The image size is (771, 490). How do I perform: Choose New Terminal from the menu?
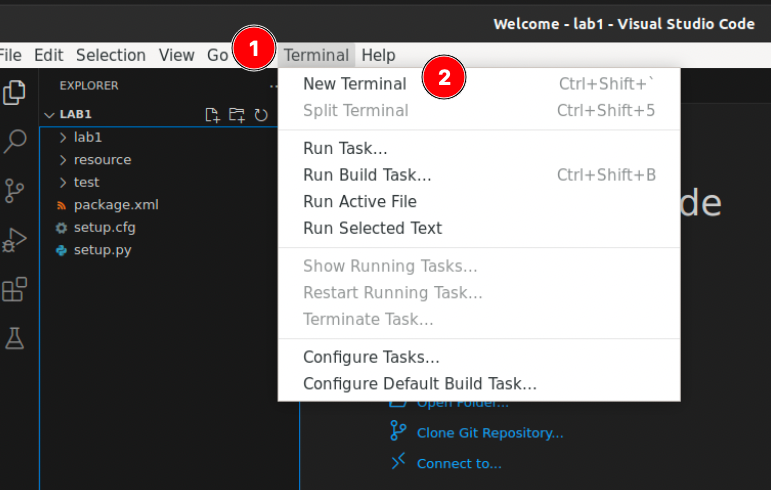(x=479, y=84)
